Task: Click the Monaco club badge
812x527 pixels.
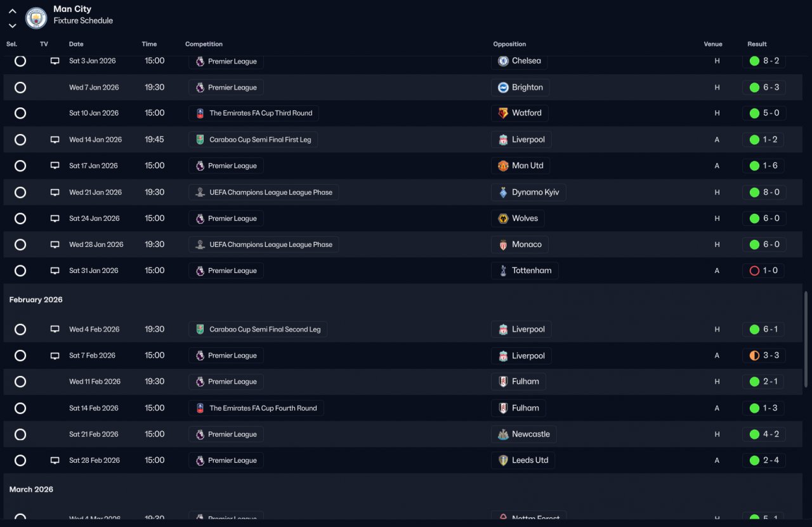Action: click(x=503, y=244)
